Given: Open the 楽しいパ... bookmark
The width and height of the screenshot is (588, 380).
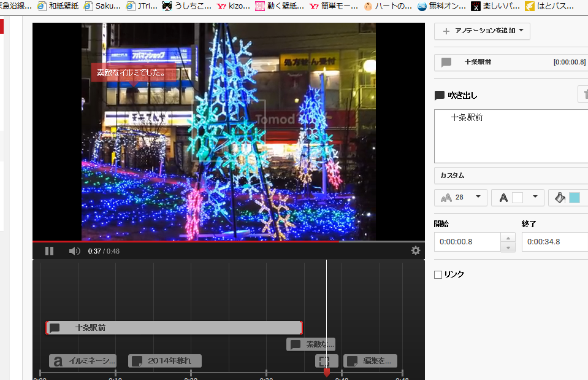Looking at the screenshot, I should point(495,6).
